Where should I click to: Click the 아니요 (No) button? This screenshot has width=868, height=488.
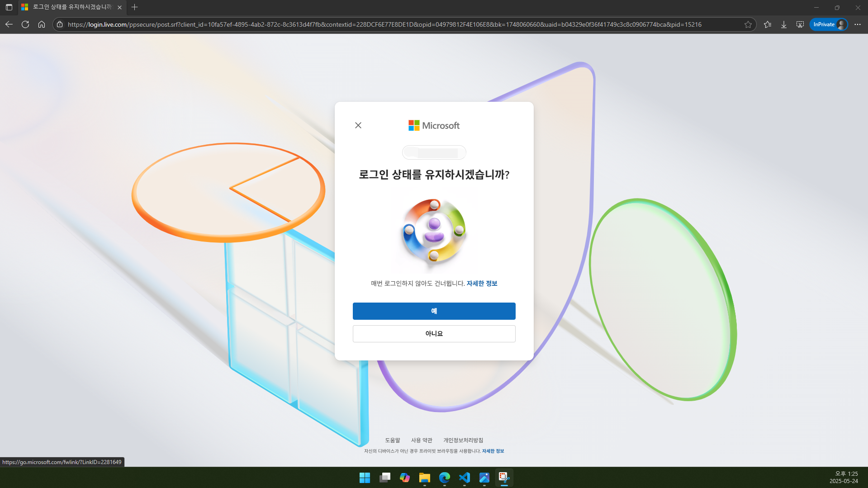click(x=434, y=334)
